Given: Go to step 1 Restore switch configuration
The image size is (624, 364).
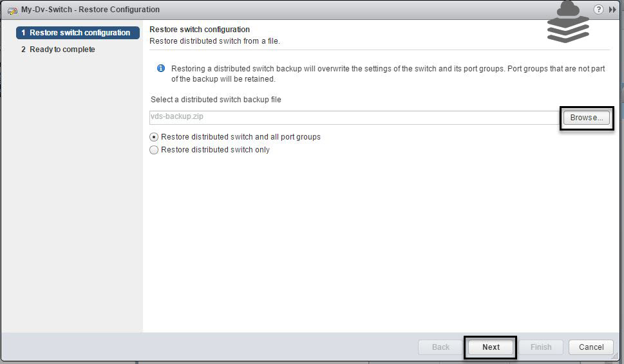Looking at the screenshot, I should pos(78,33).
